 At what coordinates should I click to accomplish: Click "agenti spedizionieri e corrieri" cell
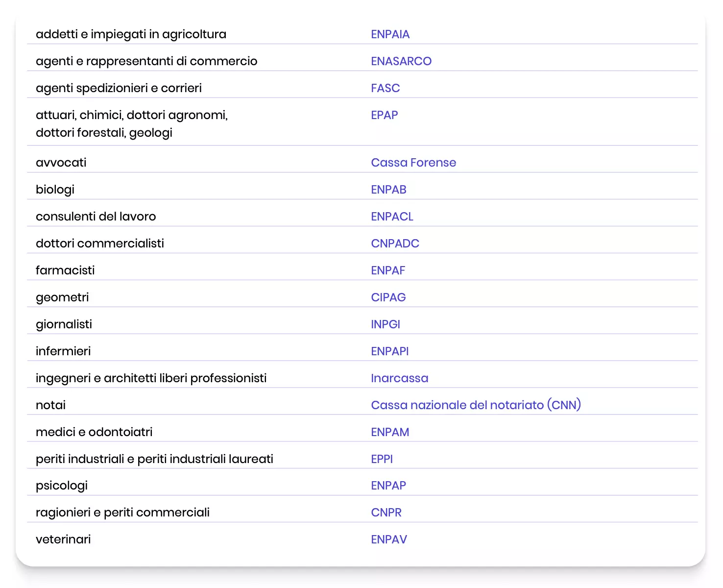119,88
